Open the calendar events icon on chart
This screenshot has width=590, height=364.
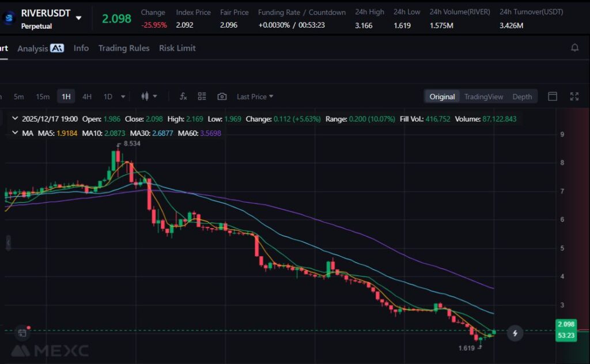coord(22,332)
